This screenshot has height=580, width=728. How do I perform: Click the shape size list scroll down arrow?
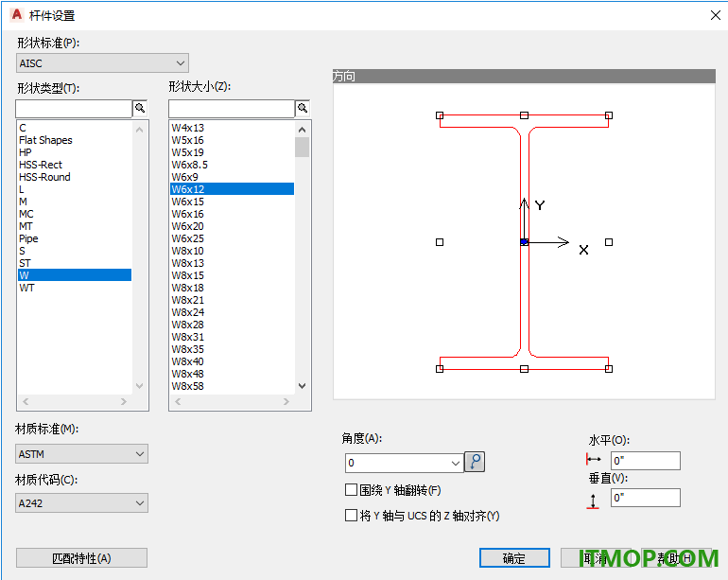302,386
